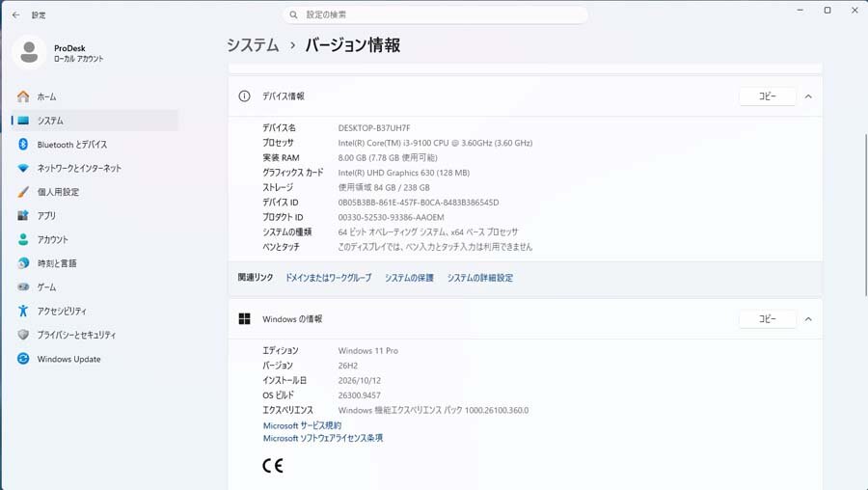Click the device name DESKTOP-B37UH7F
The height and width of the screenshot is (490, 868).
(x=374, y=128)
